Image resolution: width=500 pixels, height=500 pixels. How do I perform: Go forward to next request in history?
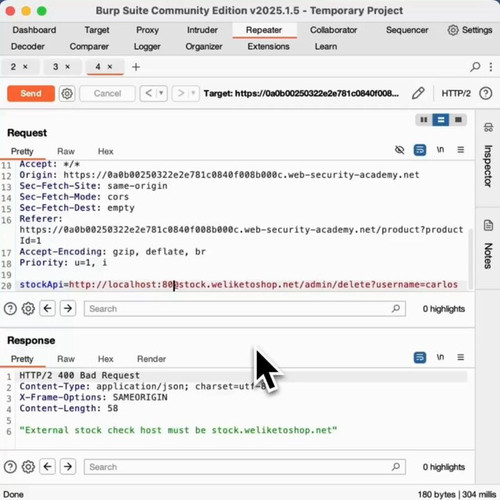point(180,93)
